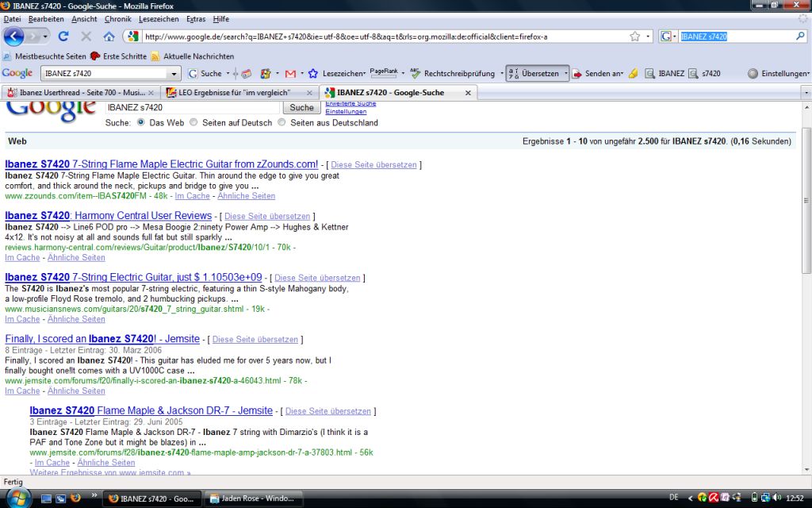Open the Hilfe menu

click(x=221, y=19)
